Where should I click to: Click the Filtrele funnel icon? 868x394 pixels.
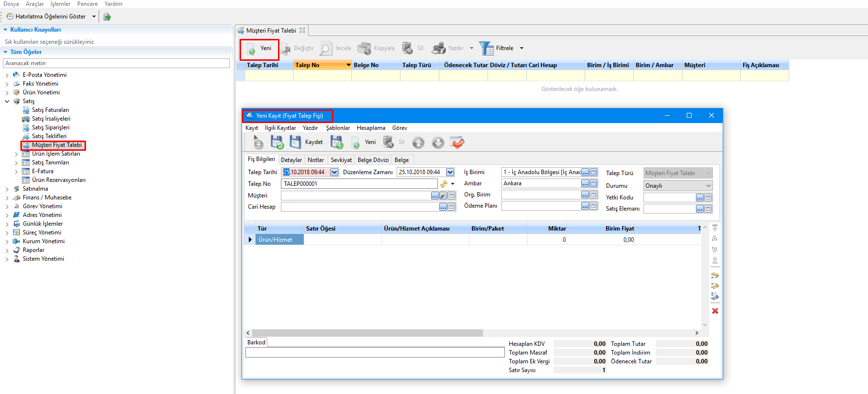486,48
